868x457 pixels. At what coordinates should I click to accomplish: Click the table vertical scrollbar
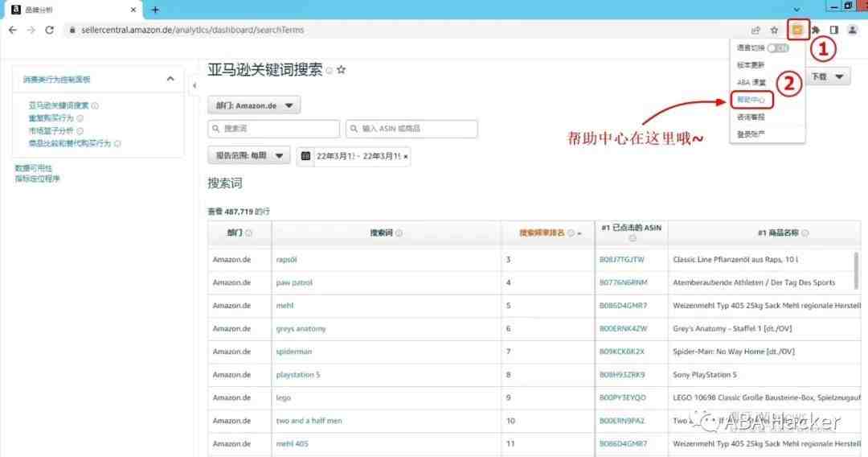(857, 270)
